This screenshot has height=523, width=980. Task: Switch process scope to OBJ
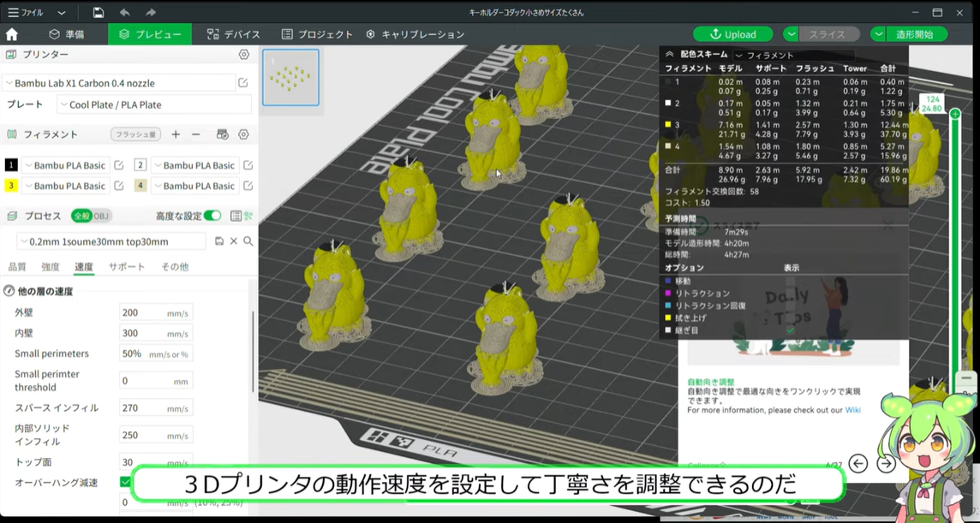pyautogui.click(x=101, y=216)
